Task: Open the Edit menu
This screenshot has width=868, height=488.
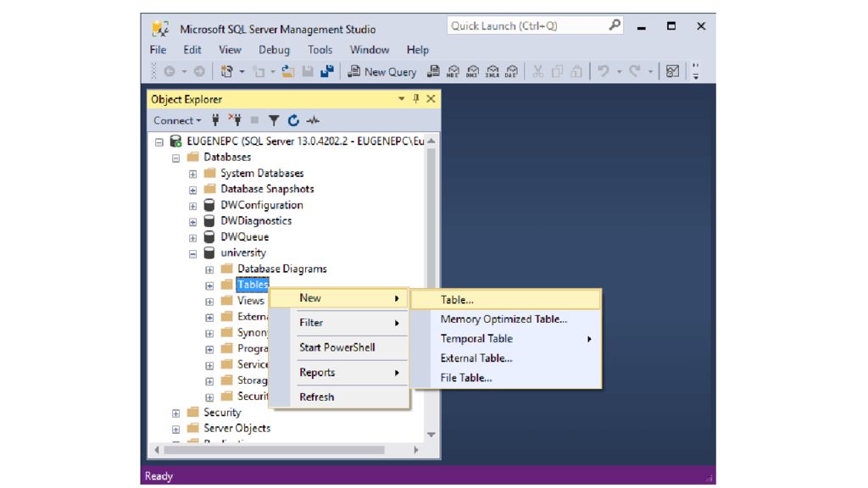Action: [x=192, y=50]
